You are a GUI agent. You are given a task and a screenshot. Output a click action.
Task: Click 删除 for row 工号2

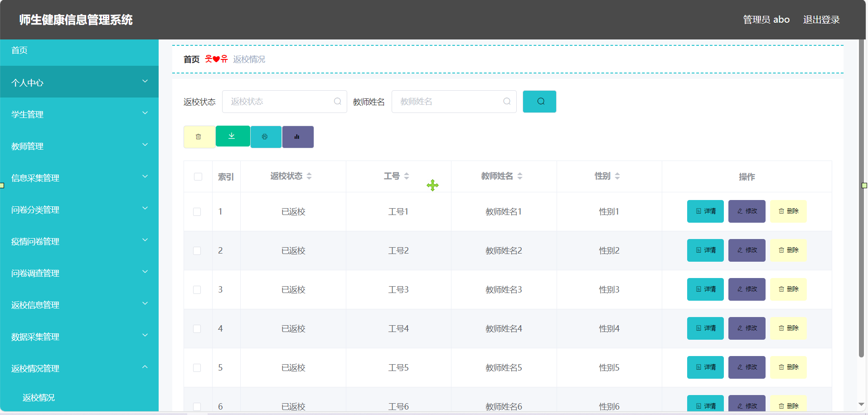788,250
